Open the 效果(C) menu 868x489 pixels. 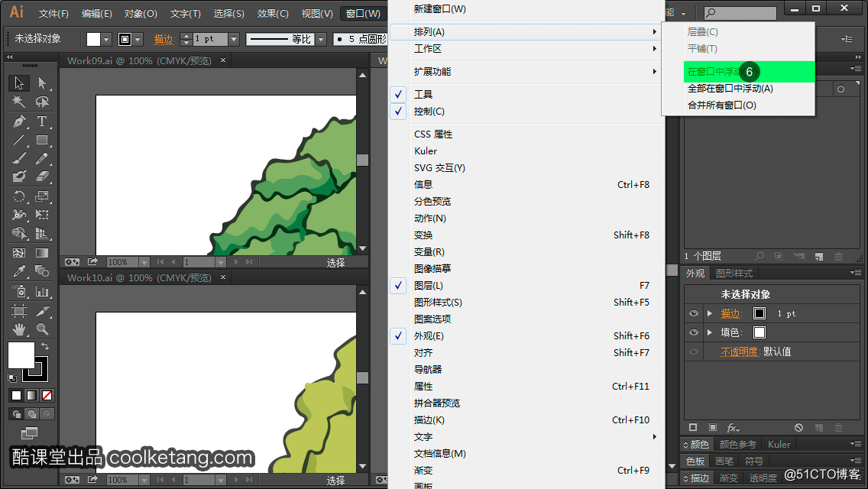click(x=272, y=13)
